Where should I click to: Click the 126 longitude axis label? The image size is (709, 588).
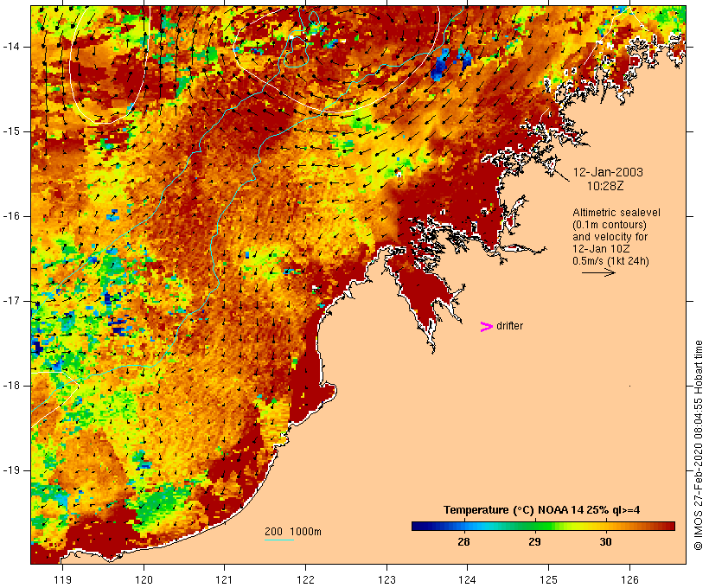coord(629,579)
